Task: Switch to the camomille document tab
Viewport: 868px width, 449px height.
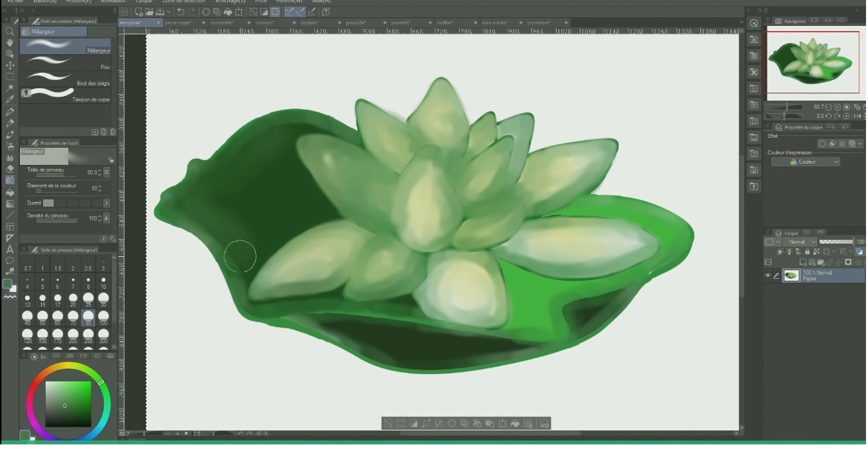Action: (221, 23)
